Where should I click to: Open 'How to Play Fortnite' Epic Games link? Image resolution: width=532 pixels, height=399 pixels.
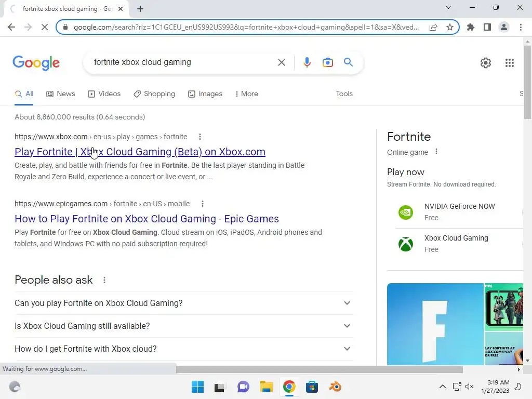click(147, 219)
